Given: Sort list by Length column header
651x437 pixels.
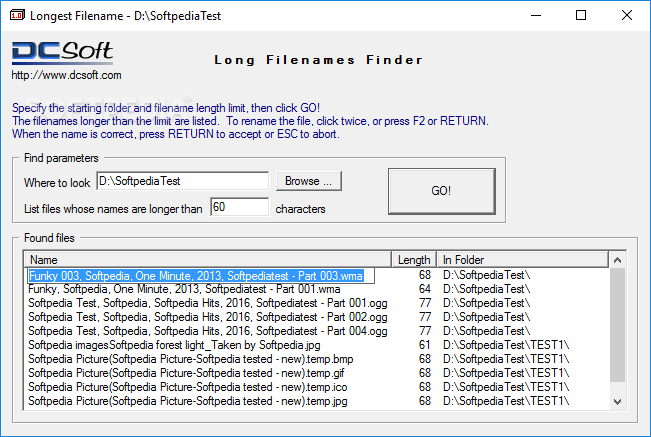Looking at the screenshot, I should (414, 260).
